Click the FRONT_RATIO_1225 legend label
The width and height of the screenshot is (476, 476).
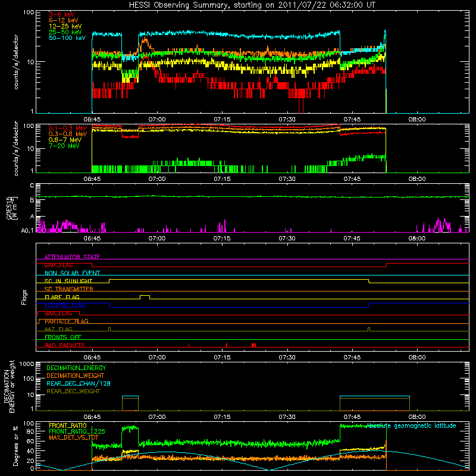pyautogui.click(x=77, y=431)
